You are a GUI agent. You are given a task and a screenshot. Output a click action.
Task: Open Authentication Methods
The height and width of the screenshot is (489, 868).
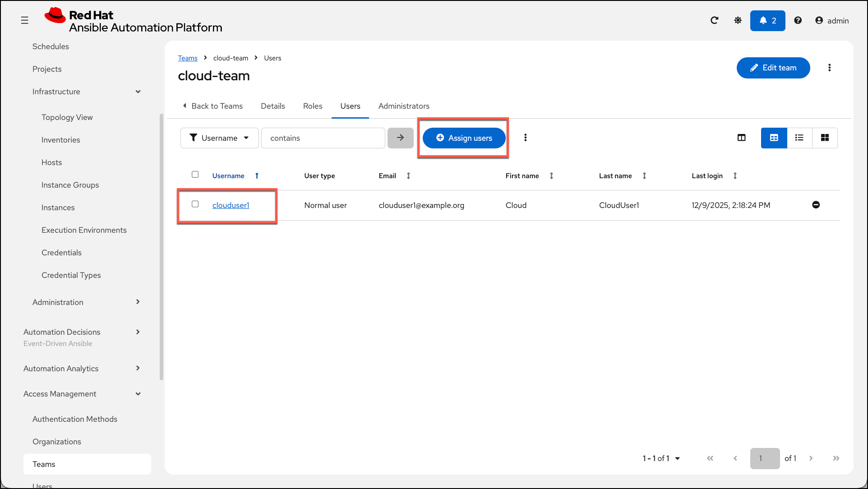click(74, 419)
